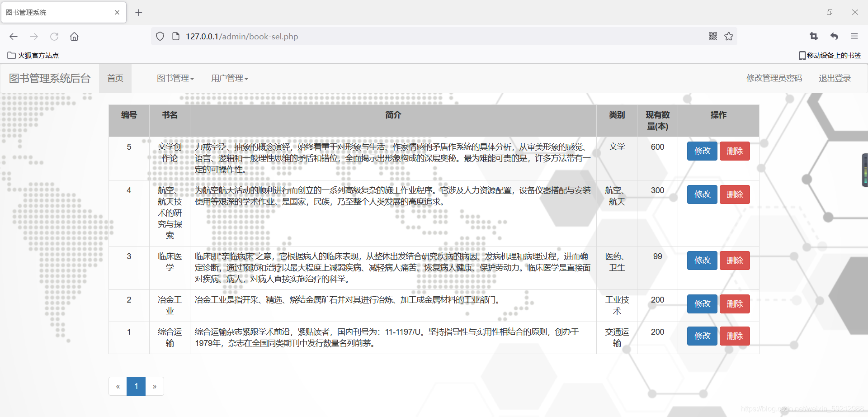Click 修改 for 冶金工业 row

[702, 304]
